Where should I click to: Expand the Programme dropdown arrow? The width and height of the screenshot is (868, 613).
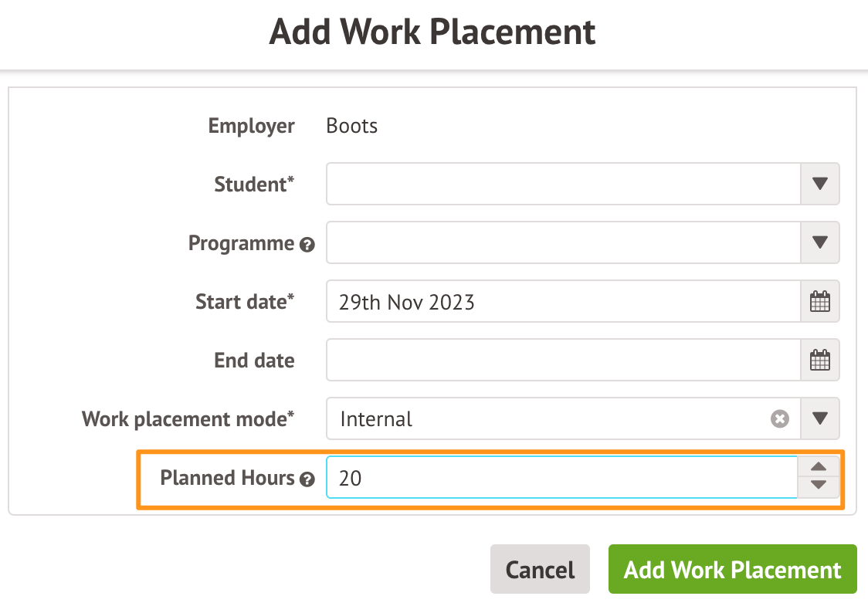pyautogui.click(x=819, y=242)
